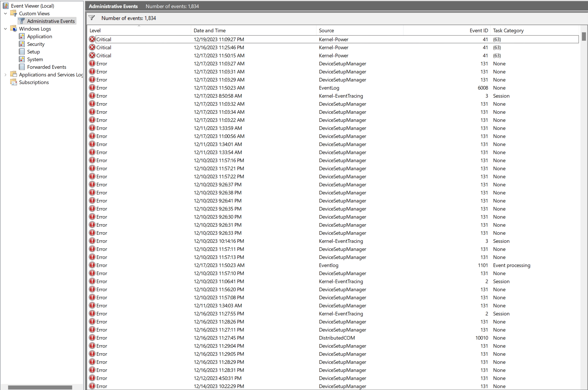
Task: Select the Forwarded Events log entry
Action: [x=46, y=67]
